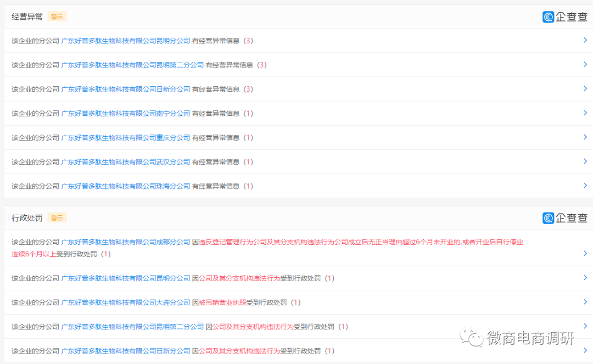Open the 武汉分公司 row arrow
This screenshot has height=364, width=593.
tap(585, 161)
